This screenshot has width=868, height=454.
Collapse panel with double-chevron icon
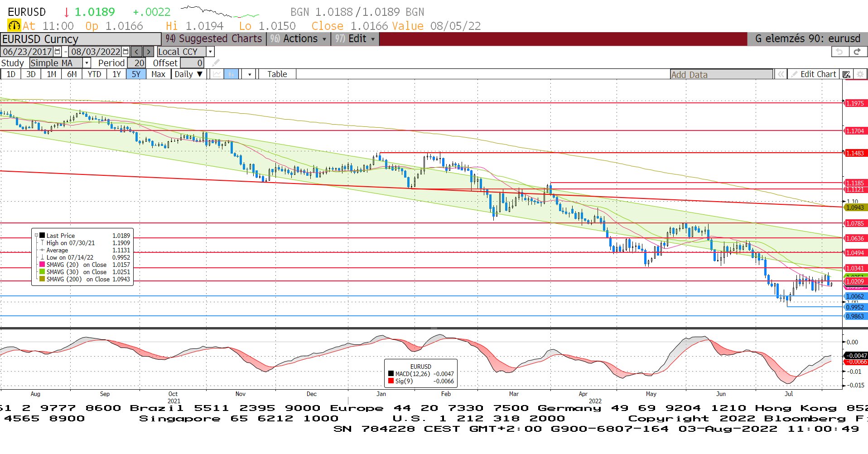(781, 74)
